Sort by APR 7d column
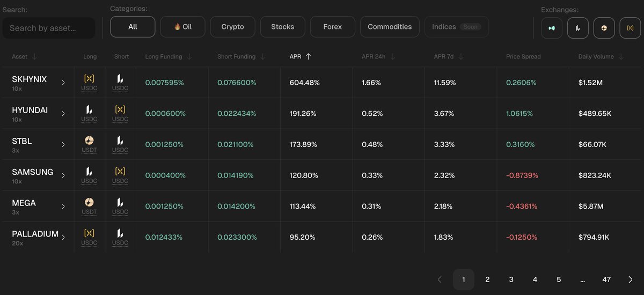Screen dimensions: 644x295 pos(449,56)
